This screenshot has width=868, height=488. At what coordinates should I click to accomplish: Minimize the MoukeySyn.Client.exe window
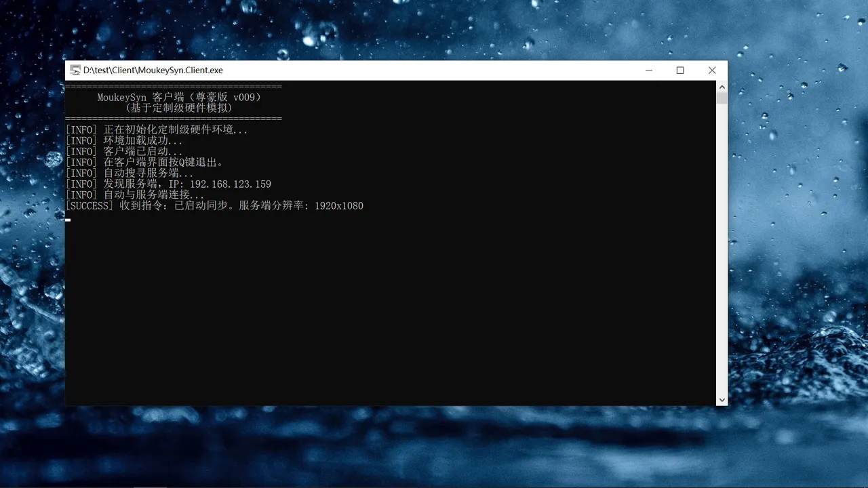click(x=649, y=70)
